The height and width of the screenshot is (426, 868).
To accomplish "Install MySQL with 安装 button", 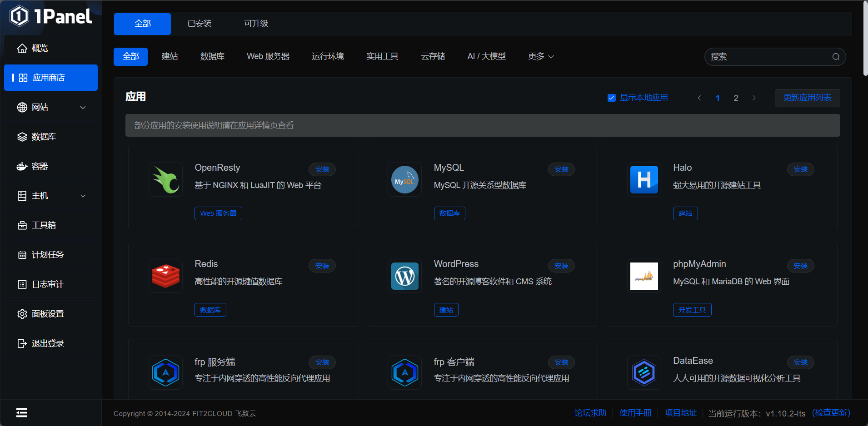I will [x=561, y=169].
